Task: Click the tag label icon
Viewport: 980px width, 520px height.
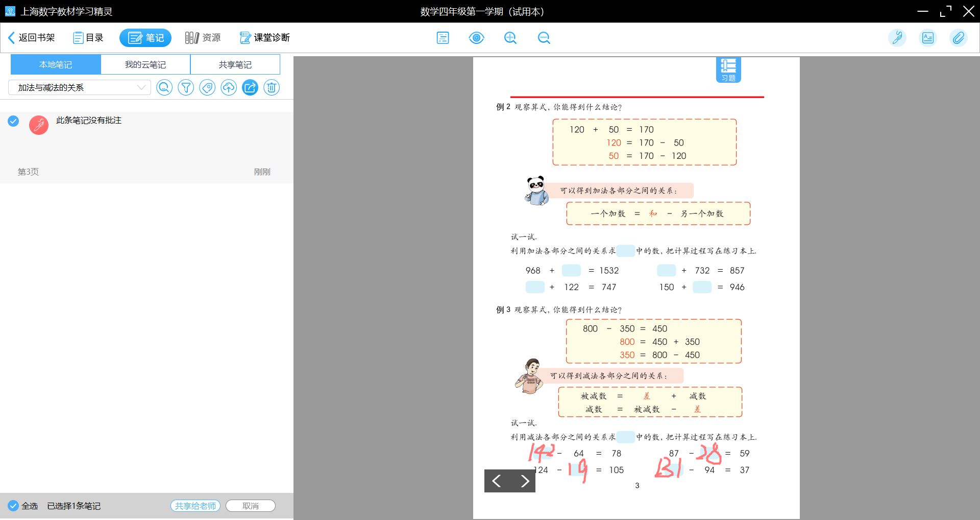Action: pos(207,88)
